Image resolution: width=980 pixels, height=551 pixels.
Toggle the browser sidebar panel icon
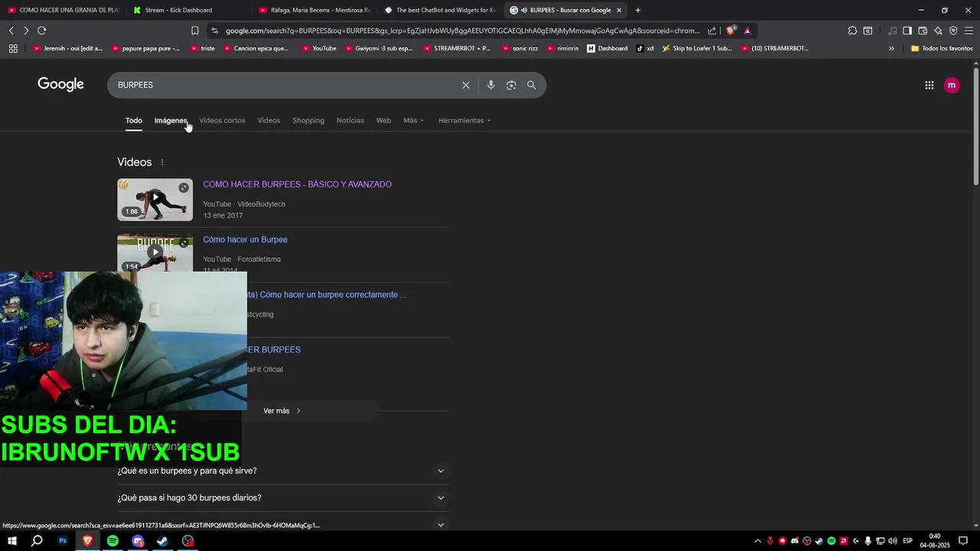[907, 31]
